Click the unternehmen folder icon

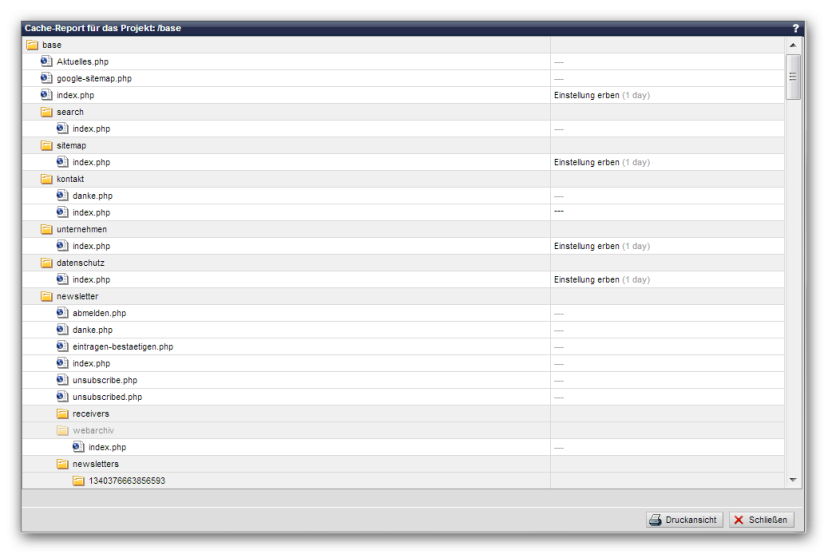(x=46, y=229)
